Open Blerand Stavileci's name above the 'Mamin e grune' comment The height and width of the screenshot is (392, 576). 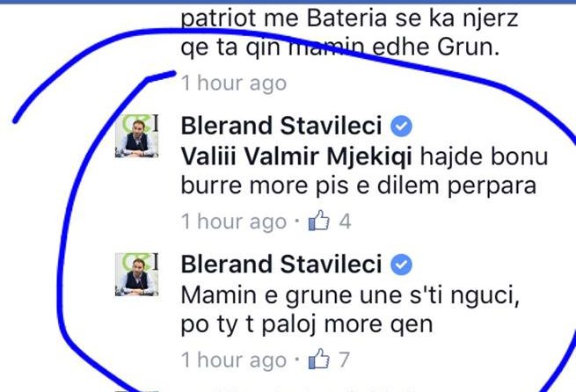pyautogui.click(x=281, y=265)
